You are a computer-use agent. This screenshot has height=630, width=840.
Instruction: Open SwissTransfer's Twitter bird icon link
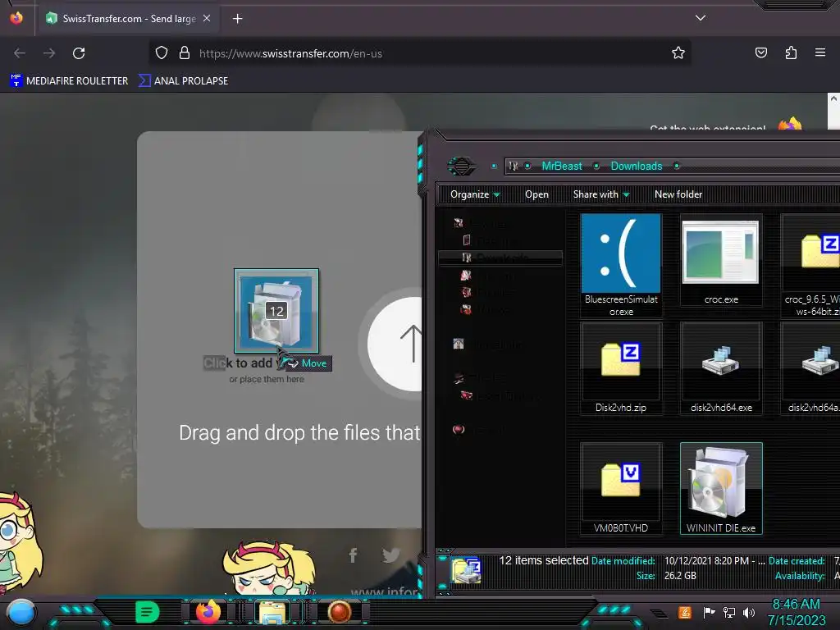[x=391, y=555]
